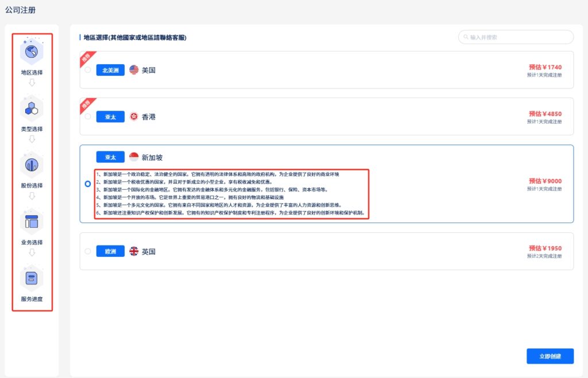Go to the 类型选择 step label
588x378 pixels.
point(32,129)
